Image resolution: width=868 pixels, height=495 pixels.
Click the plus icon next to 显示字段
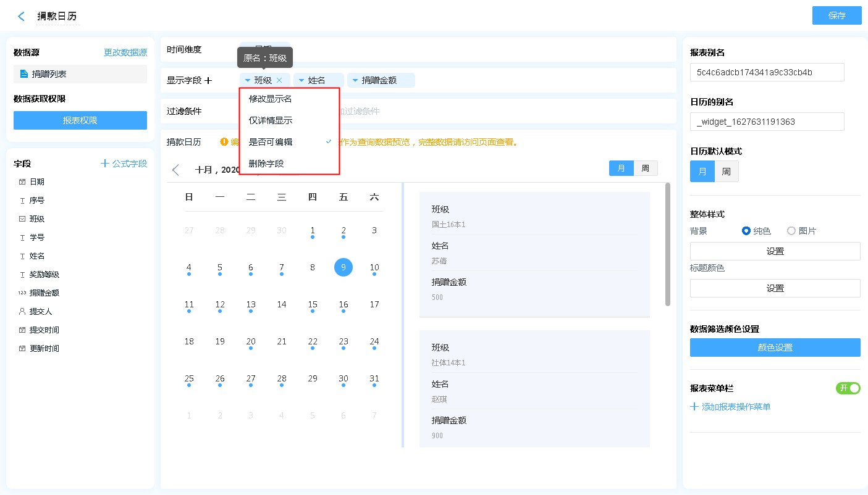click(208, 80)
